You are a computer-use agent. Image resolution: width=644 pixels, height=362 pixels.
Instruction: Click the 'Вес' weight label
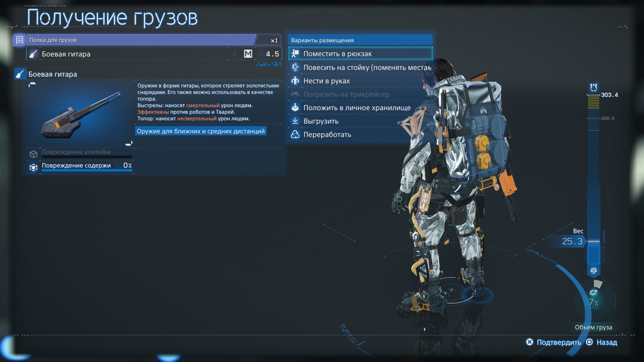[578, 231]
